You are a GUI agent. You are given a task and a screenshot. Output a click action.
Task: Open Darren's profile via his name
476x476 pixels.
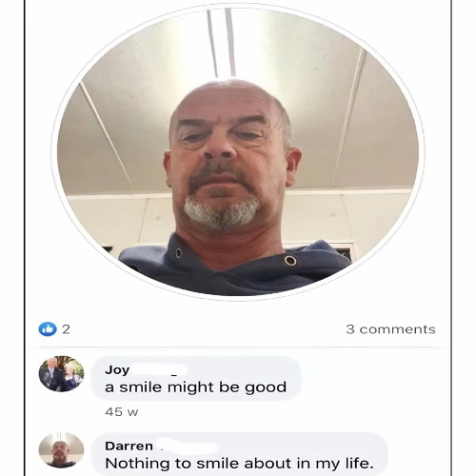click(x=129, y=446)
